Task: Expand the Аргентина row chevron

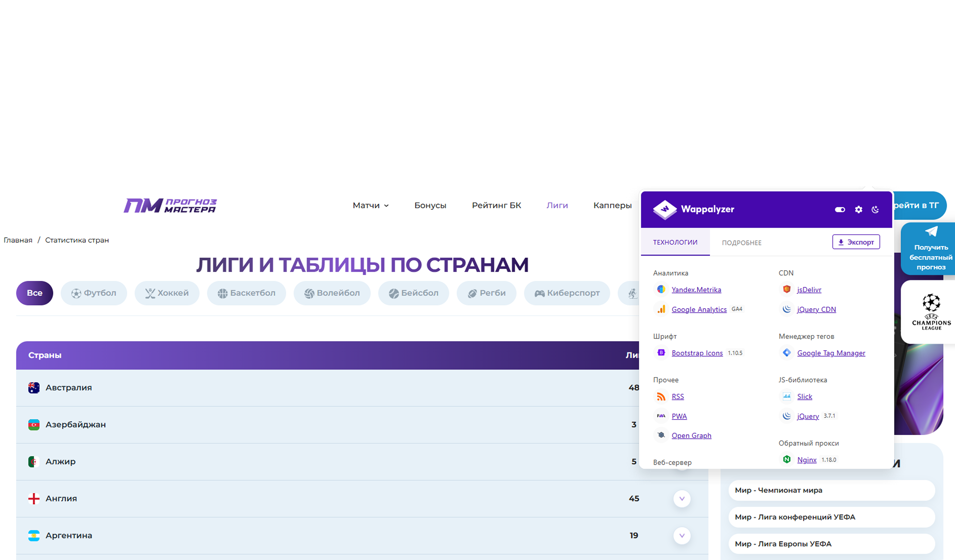Action: 682,535
